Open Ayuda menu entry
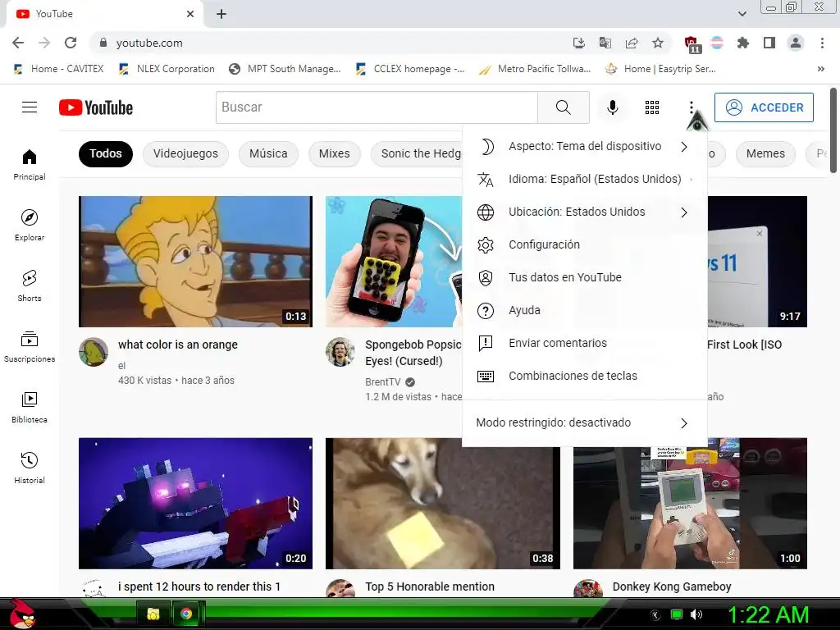The width and height of the screenshot is (840, 630). [584, 311]
